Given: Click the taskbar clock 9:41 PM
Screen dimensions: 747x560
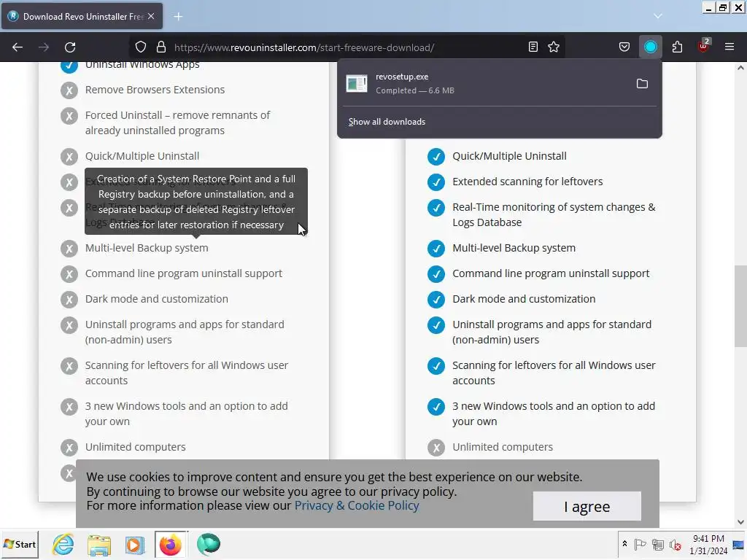Looking at the screenshot, I should 708,539.
